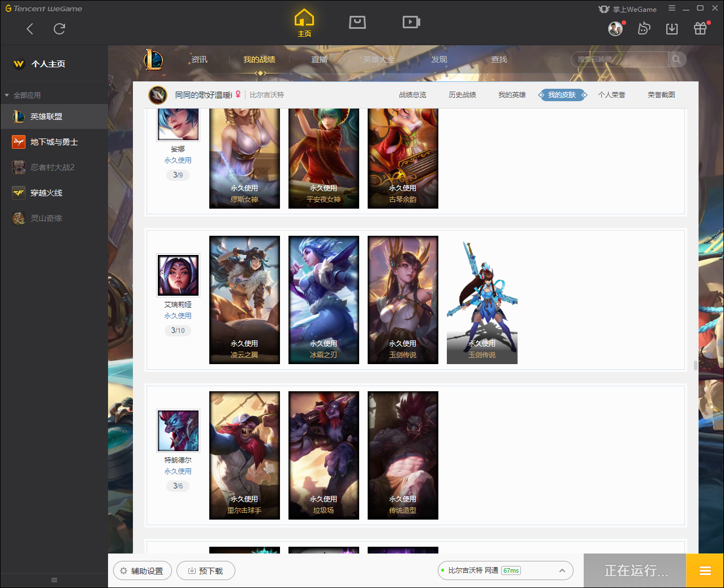Click the vertical scrollbar thumb
724x588 pixels.
click(x=696, y=365)
